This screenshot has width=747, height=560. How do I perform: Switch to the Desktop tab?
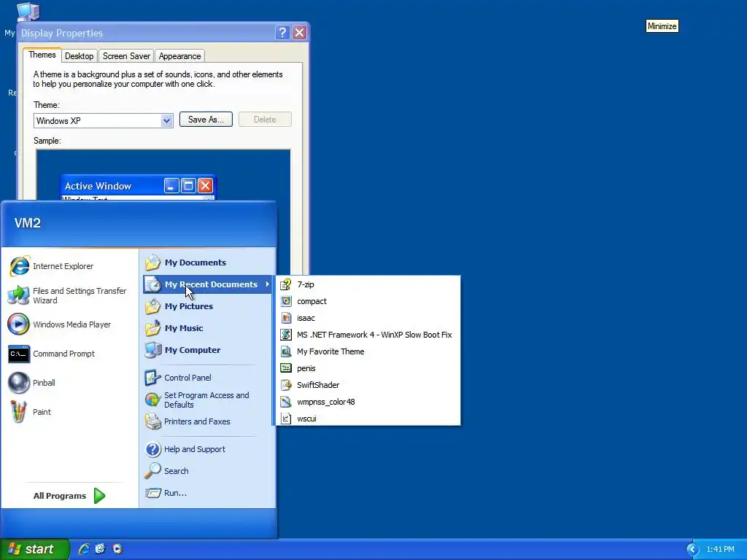click(79, 56)
